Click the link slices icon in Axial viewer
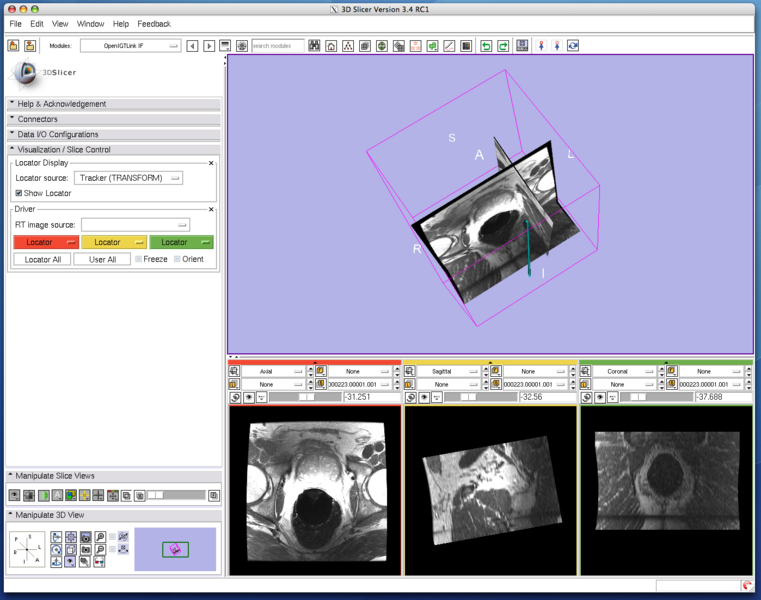Screen dimensions: 761x600 click(234, 398)
